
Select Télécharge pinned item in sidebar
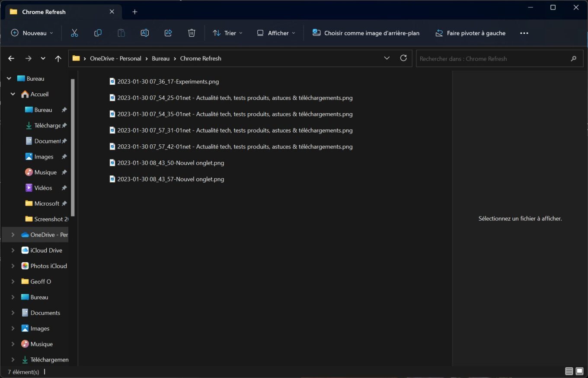[x=45, y=125]
